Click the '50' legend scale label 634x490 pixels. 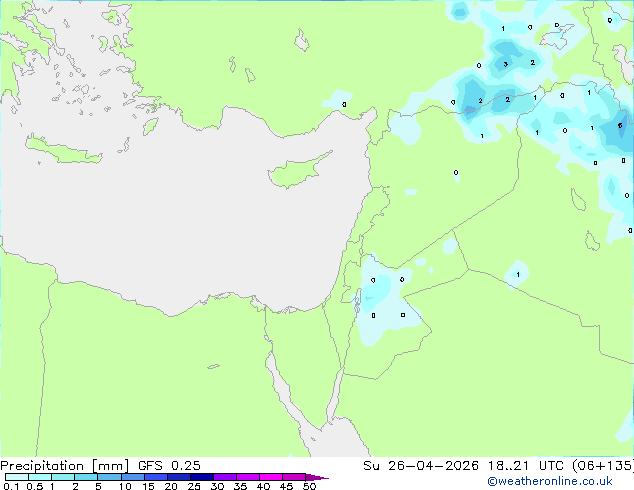click(309, 486)
